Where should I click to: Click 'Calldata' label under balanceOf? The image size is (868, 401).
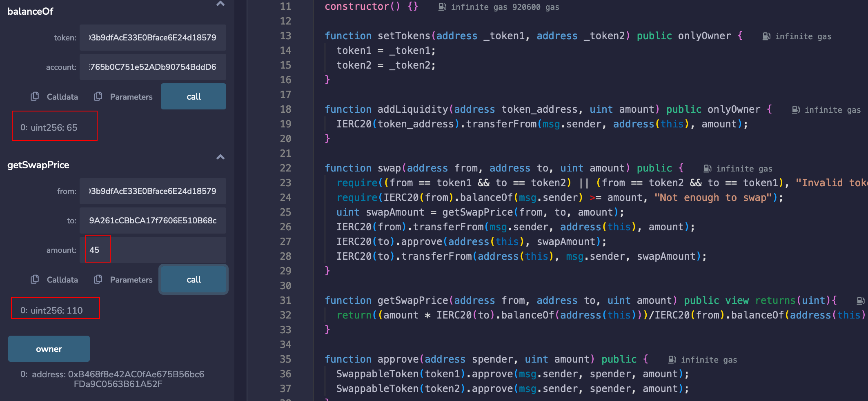click(62, 97)
